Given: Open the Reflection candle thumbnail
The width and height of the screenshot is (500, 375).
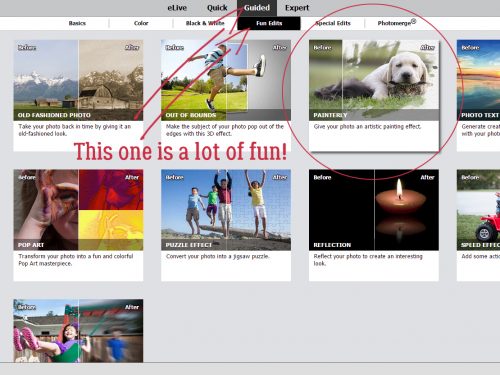Looking at the screenshot, I should (x=374, y=210).
